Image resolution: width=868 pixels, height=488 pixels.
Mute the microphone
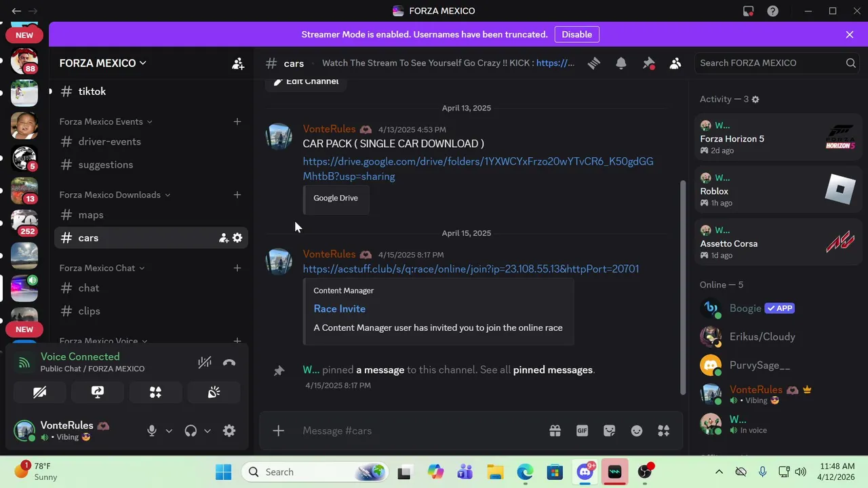point(152,430)
